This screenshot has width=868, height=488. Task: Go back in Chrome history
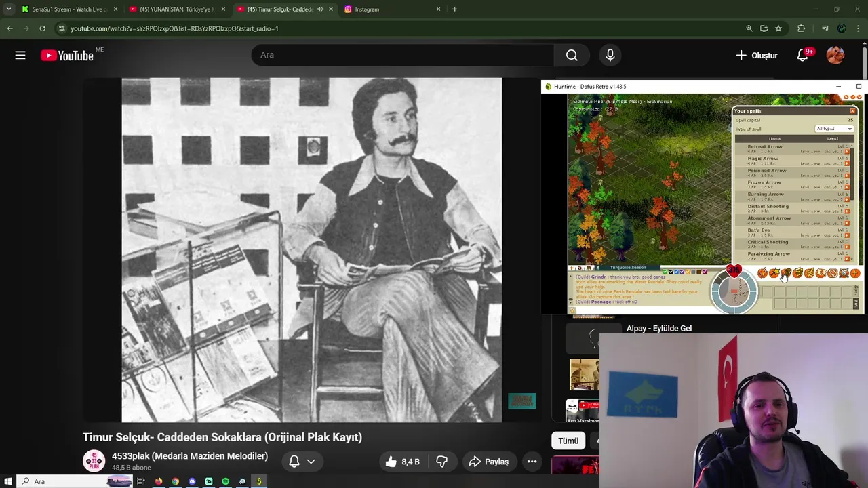click(x=9, y=28)
